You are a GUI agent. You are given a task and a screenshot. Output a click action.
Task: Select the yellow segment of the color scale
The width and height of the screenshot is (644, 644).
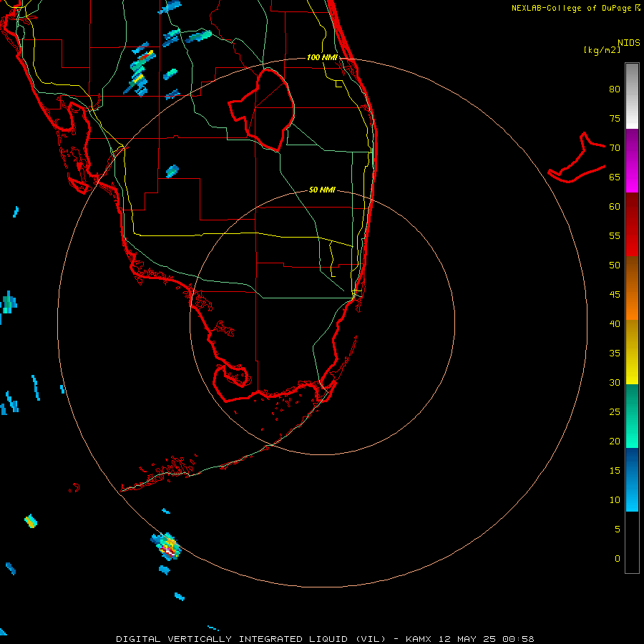[632, 352]
